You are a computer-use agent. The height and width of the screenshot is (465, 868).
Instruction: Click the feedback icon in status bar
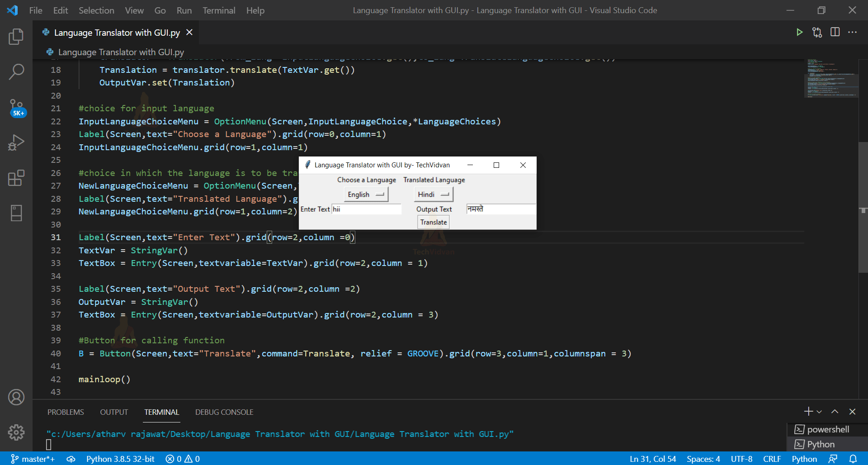833,459
